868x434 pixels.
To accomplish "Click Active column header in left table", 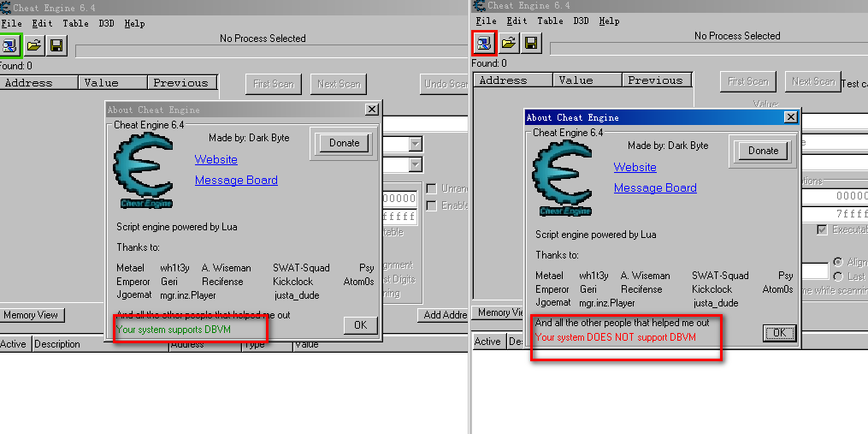I will coord(15,344).
